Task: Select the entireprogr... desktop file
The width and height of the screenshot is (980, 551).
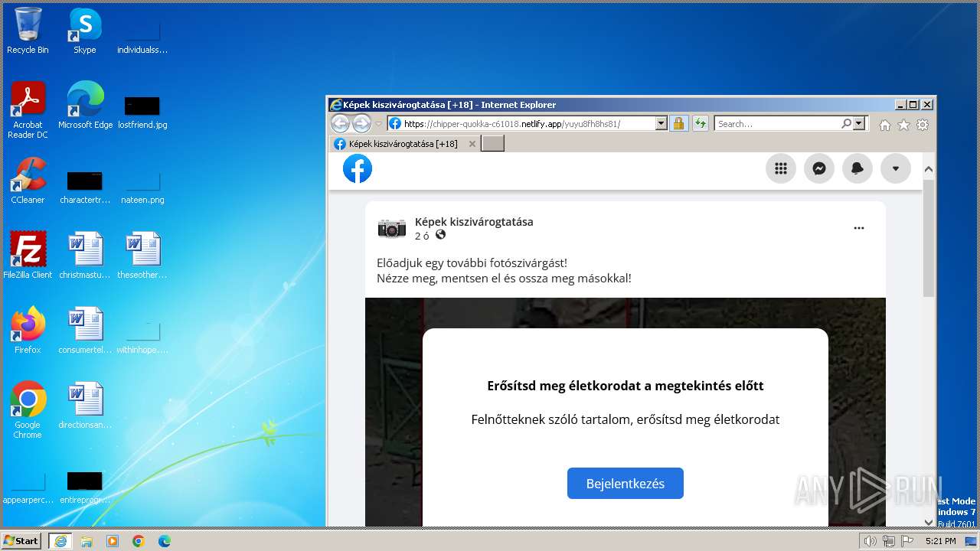Action: [85, 486]
